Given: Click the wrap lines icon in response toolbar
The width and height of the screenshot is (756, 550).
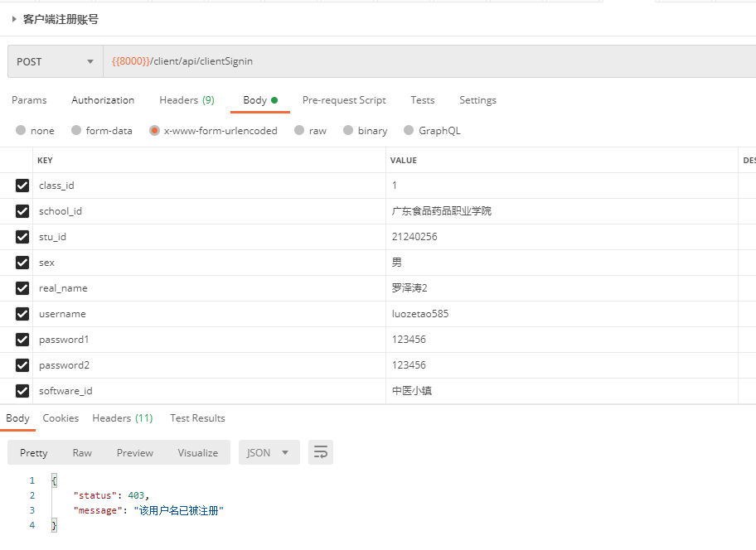Looking at the screenshot, I should point(321,452).
